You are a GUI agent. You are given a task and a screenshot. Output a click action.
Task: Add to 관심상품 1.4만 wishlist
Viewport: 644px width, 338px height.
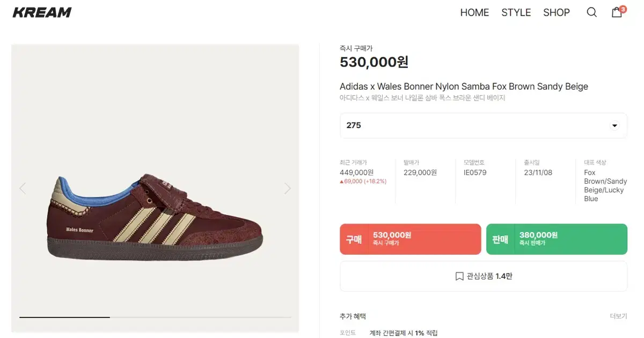click(484, 276)
